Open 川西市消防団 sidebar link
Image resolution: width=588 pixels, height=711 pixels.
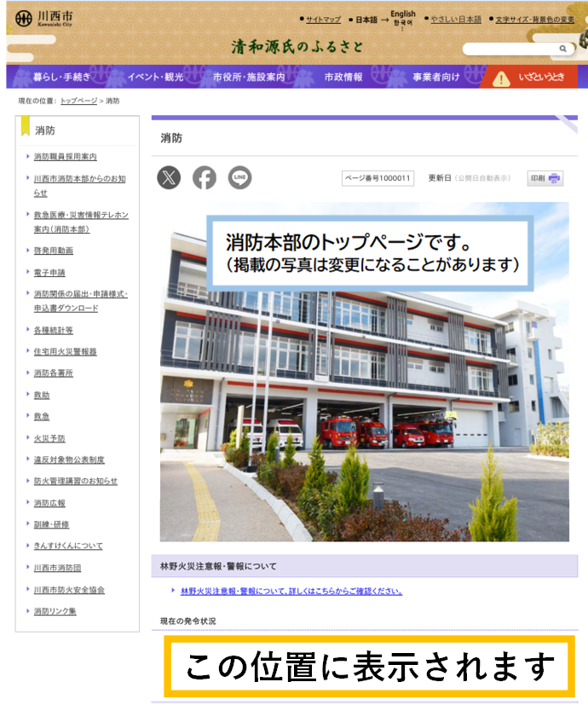pos(58,568)
